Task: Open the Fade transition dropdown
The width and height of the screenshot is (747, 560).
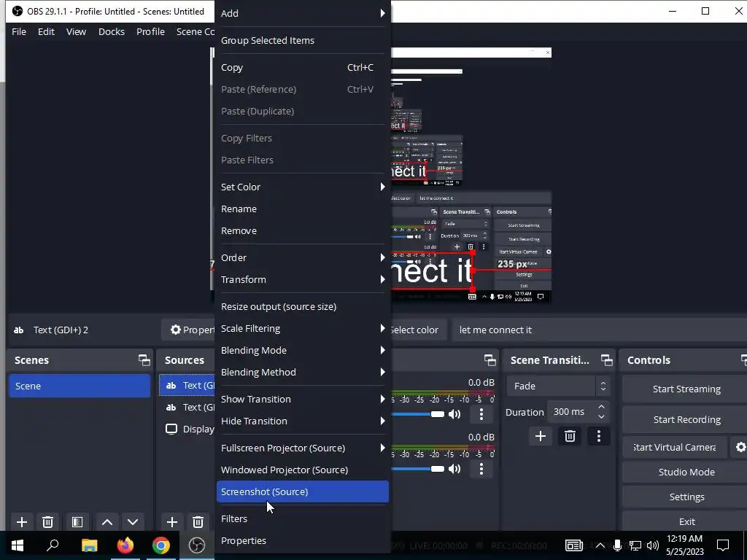Action: coord(558,386)
